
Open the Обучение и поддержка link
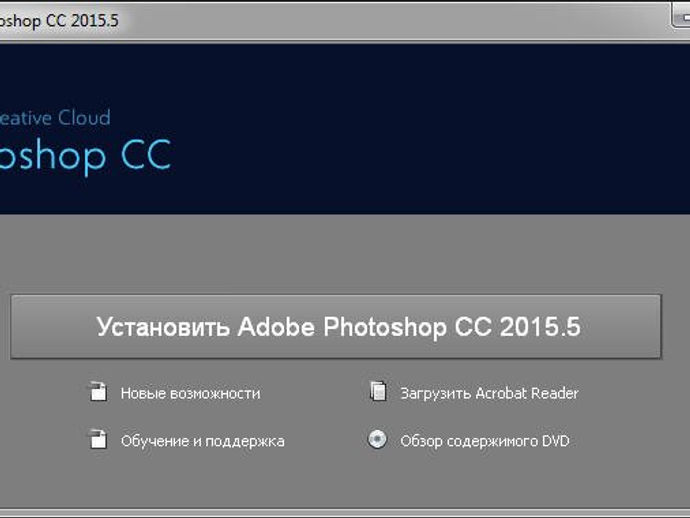pos(203,441)
